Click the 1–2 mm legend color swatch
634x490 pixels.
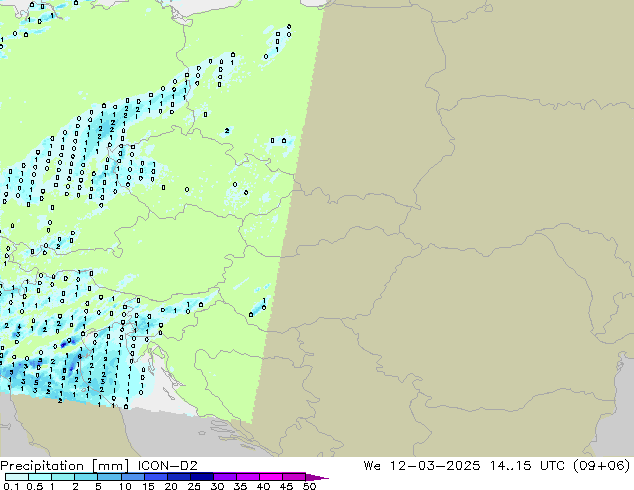click(63, 477)
